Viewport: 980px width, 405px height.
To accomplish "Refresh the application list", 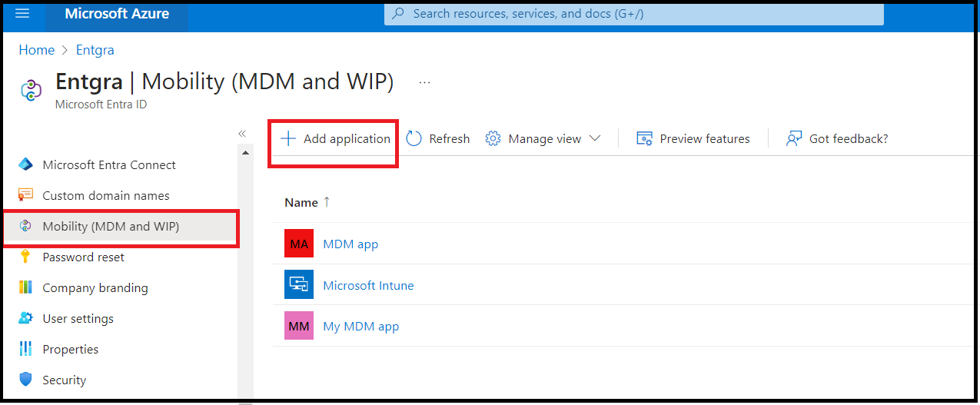I will coord(438,139).
